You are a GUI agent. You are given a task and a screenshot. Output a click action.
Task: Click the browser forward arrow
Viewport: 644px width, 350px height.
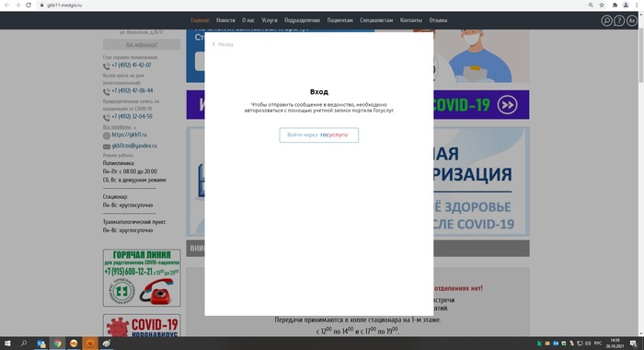(17, 5)
